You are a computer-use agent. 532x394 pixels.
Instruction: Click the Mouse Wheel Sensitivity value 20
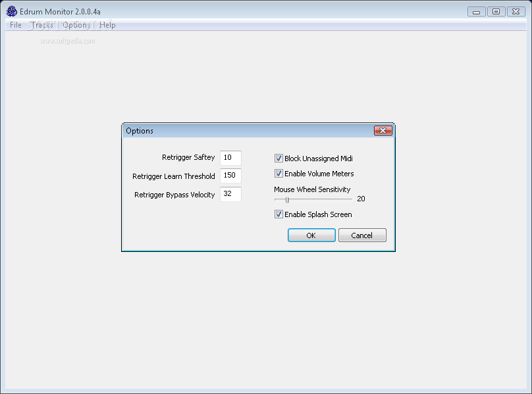361,199
